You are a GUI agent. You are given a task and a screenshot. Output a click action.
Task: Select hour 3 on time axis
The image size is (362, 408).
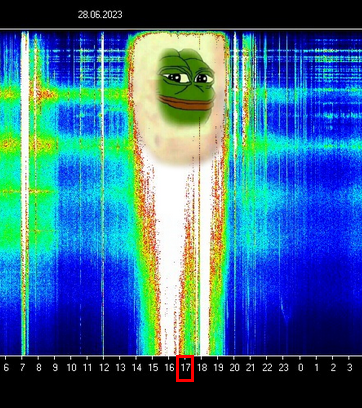(349, 368)
